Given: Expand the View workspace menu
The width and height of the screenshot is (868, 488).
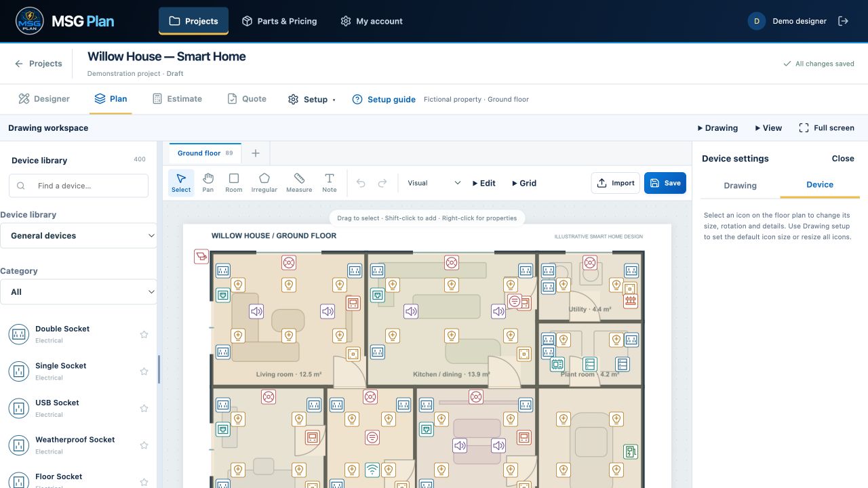Looking at the screenshot, I should pos(768,127).
